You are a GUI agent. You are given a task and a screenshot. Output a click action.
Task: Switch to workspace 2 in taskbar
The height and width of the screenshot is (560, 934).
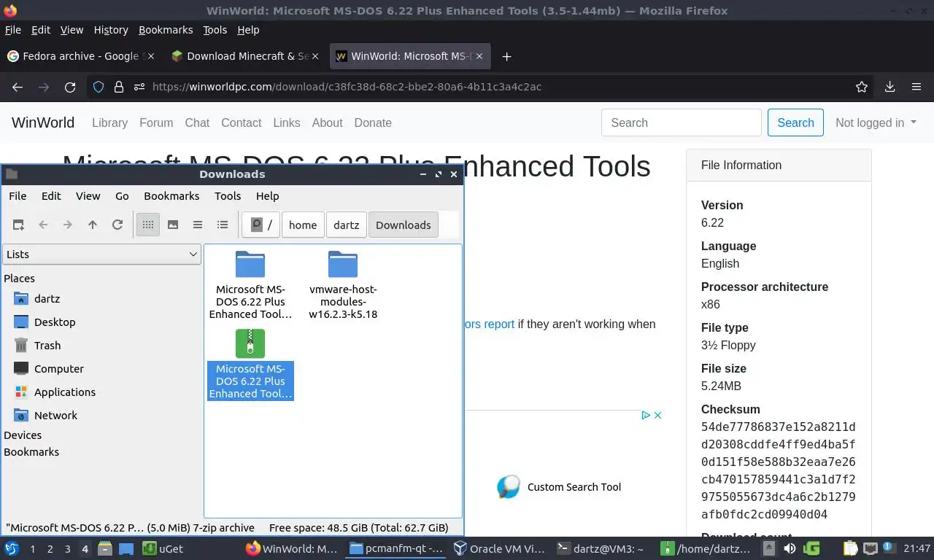click(50, 548)
